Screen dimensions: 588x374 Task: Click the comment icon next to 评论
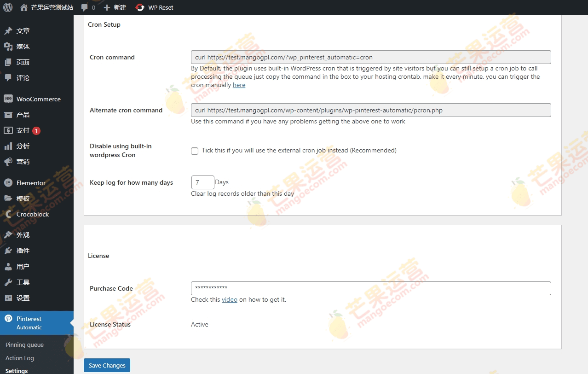pos(8,78)
